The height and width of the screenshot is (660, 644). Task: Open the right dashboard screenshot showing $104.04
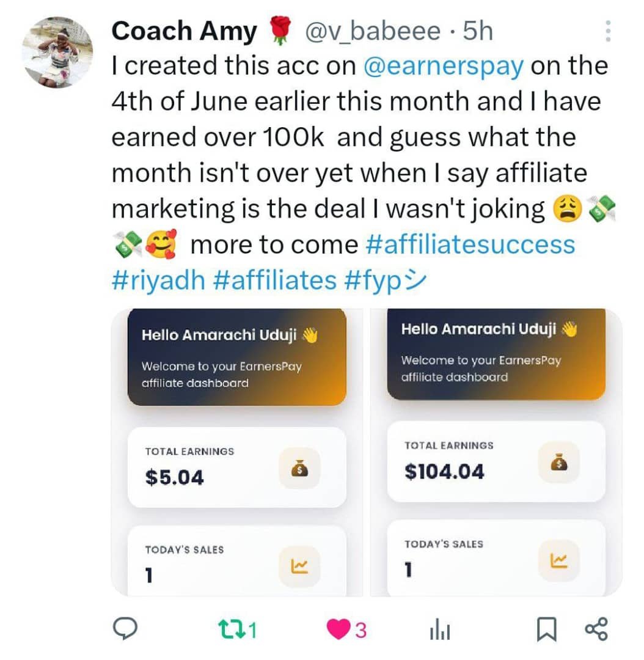[496, 452]
